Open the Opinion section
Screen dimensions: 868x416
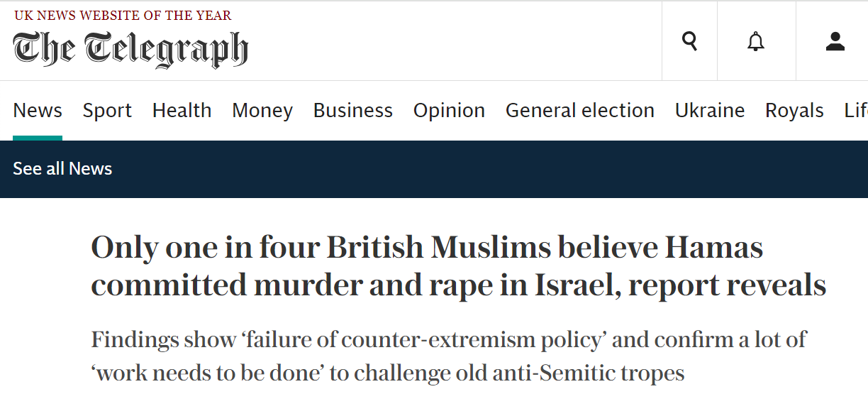pos(449,111)
